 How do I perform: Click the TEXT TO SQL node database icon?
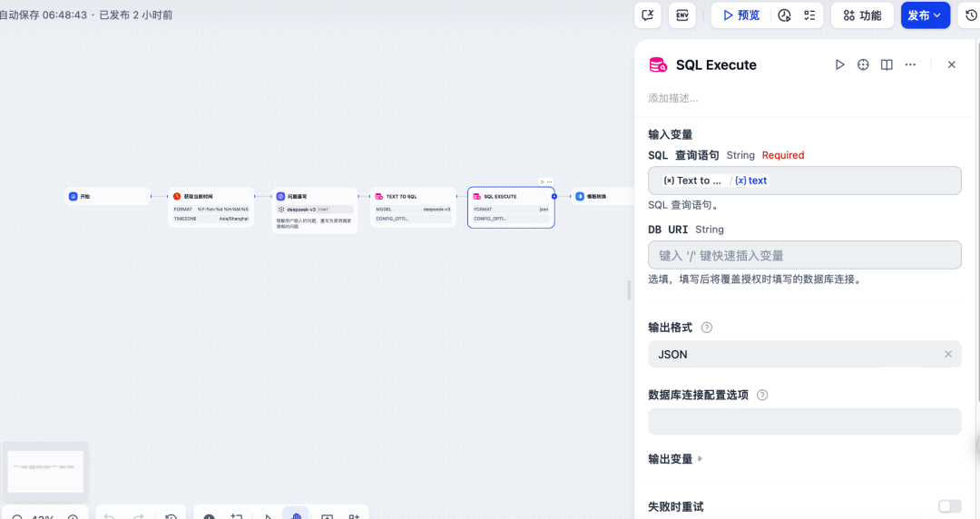coord(378,196)
